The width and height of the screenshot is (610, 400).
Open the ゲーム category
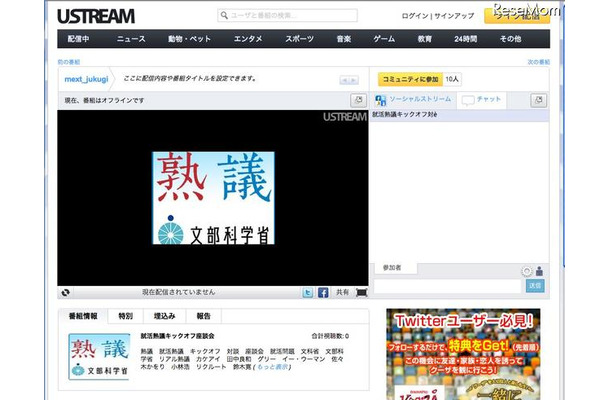384,39
